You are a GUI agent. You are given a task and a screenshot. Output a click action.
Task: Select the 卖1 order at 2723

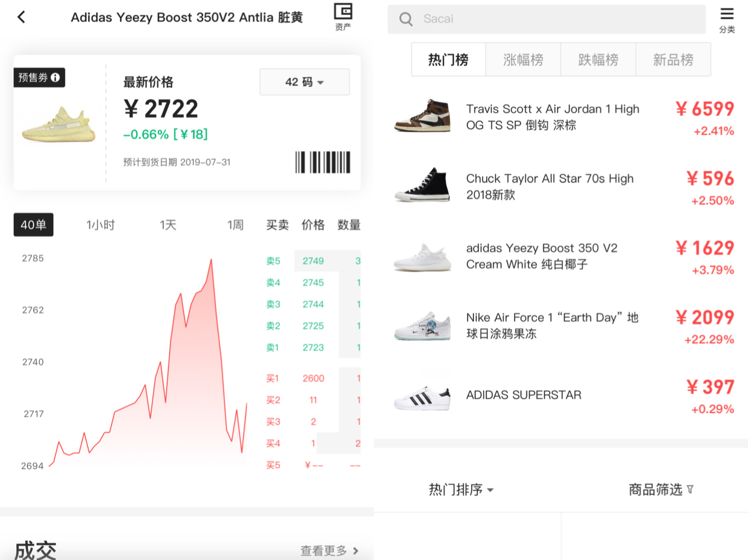[x=313, y=347]
